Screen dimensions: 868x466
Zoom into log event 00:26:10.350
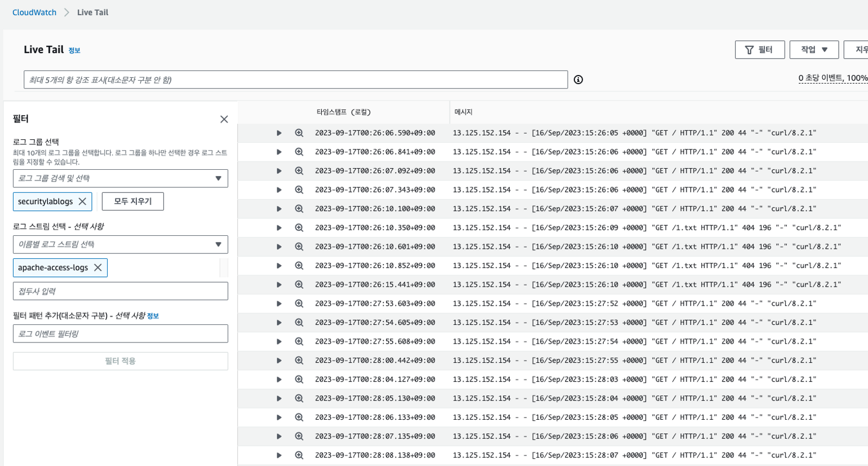click(x=299, y=228)
